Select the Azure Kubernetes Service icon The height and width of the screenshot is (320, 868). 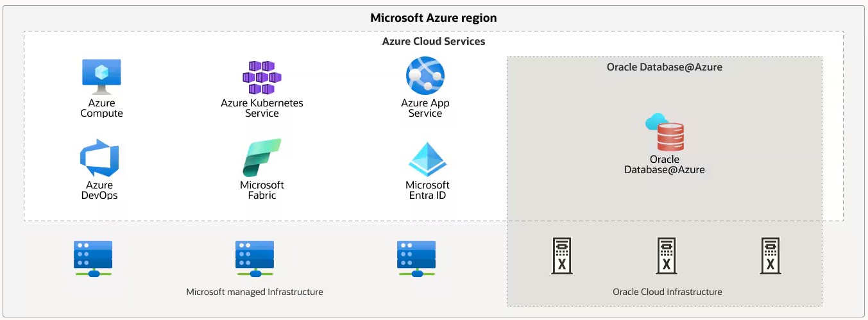coord(262,78)
